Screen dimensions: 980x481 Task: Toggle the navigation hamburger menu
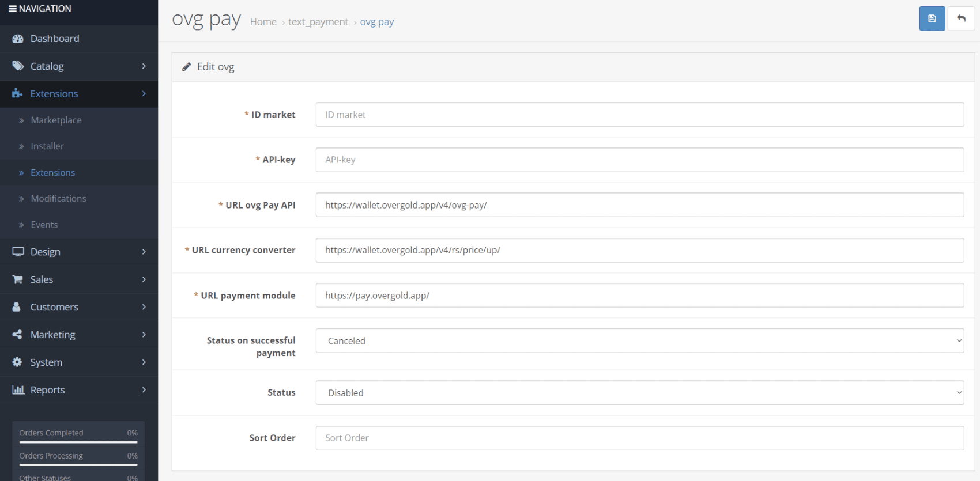[13, 9]
